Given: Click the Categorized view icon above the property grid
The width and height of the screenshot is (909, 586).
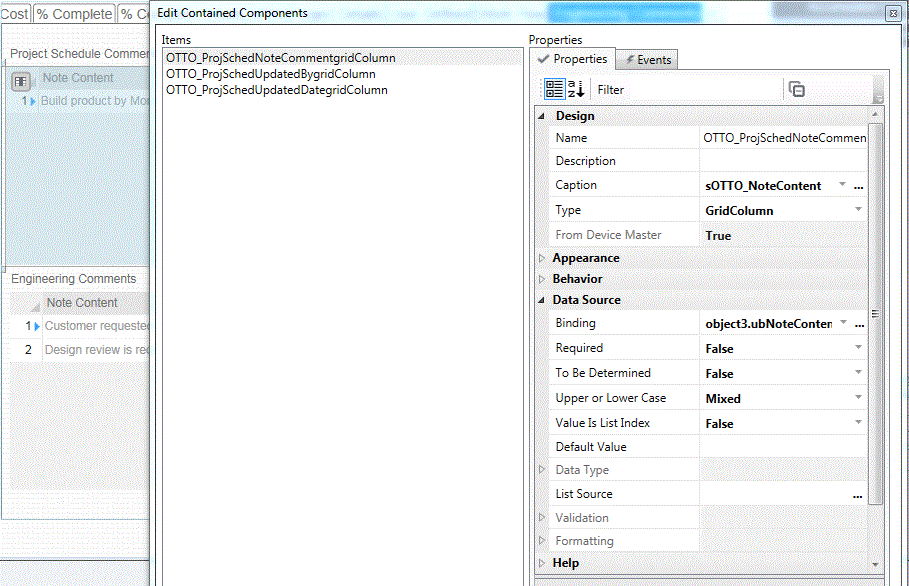Looking at the screenshot, I should [x=553, y=88].
